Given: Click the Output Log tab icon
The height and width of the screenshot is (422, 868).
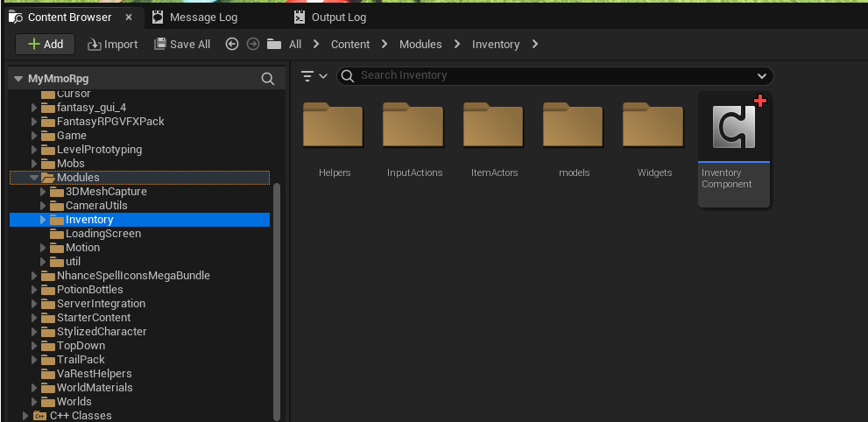Looking at the screenshot, I should (x=300, y=18).
